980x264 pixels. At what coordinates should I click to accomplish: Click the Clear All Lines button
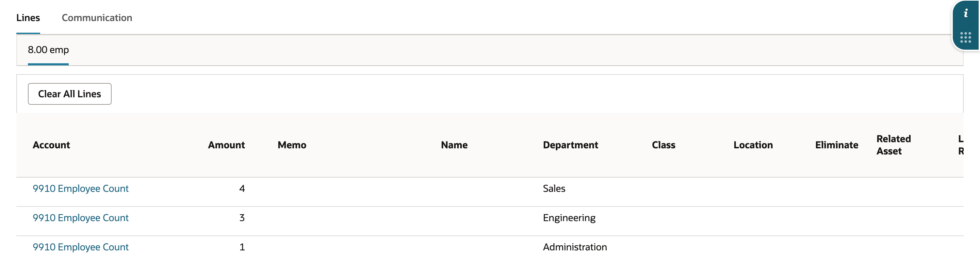pos(70,94)
